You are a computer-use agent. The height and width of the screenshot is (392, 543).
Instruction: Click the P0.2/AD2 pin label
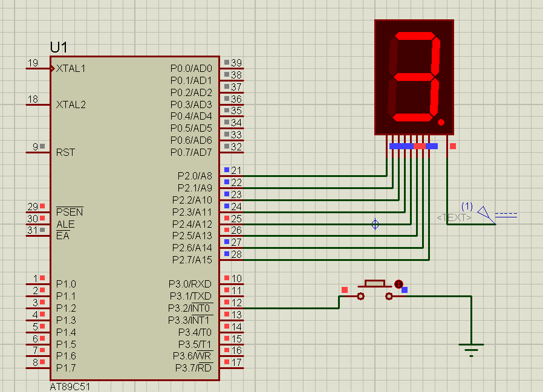point(191,93)
